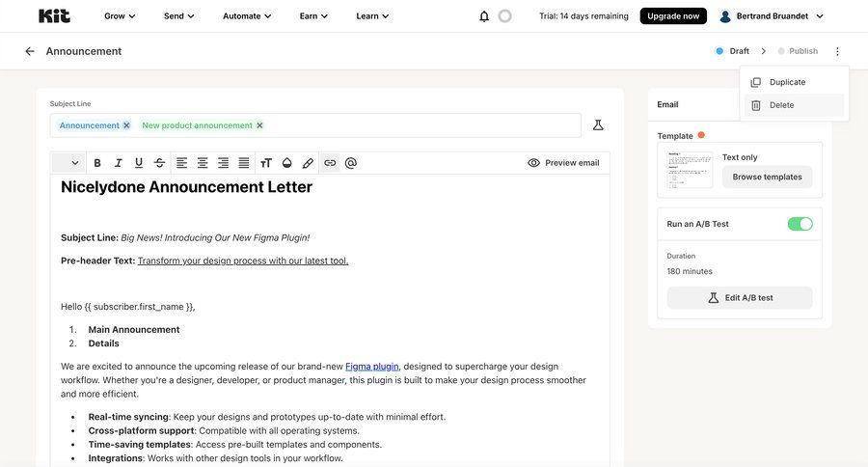The image size is (868, 467).
Task: Justify text alignment
Action: pyautogui.click(x=244, y=163)
